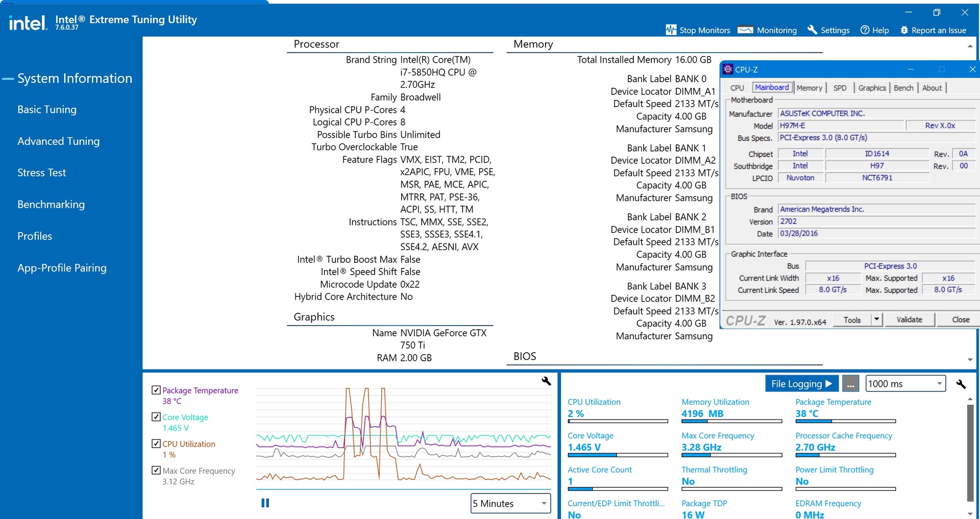The width and height of the screenshot is (980, 519).
Task: Click the CPU-Z window title icon
Action: pyautogui.click(x=728, y=69)
